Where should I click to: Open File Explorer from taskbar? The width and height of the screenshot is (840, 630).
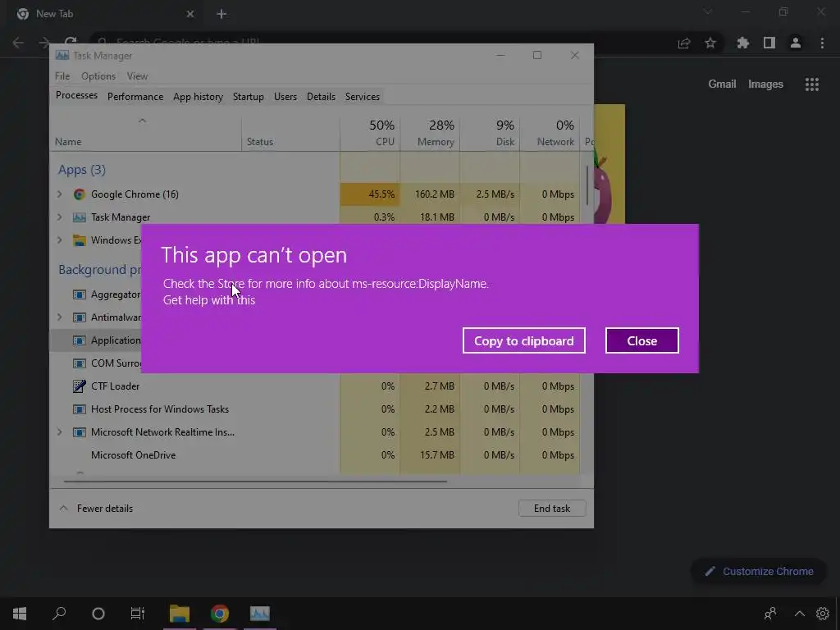point(180,614)
